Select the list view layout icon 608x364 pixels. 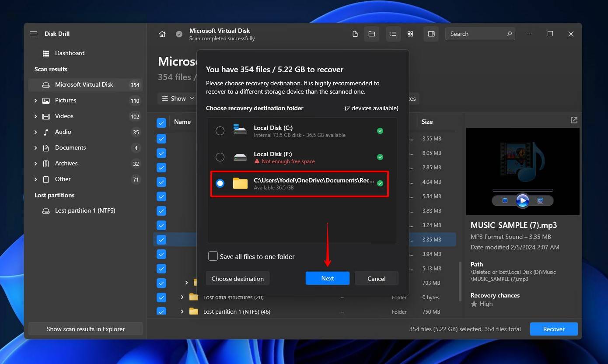click(393, 34)
